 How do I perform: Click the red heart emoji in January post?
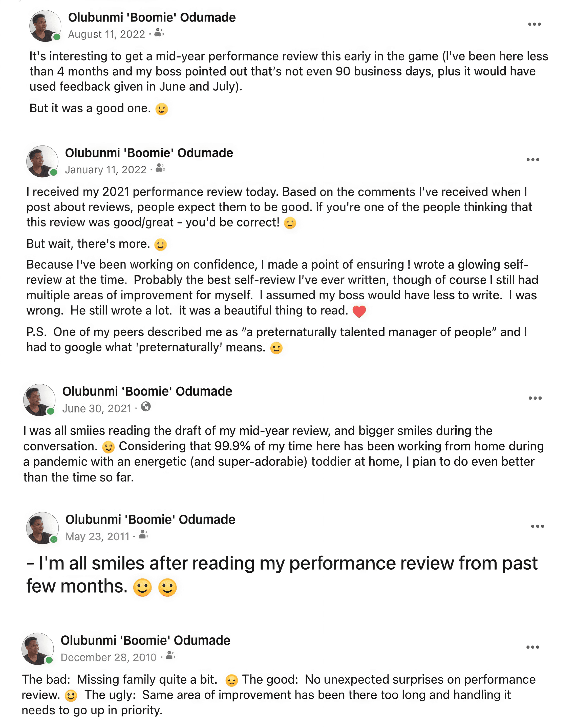click(359, 311)
